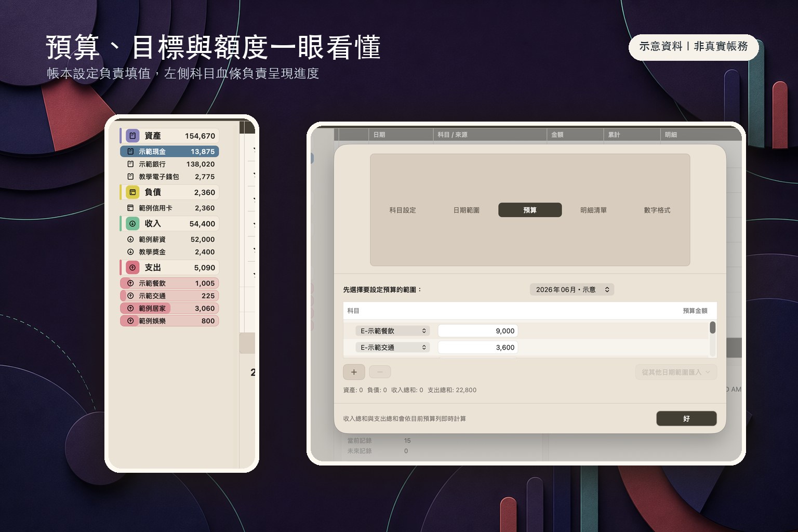Select the 教學電子錢包 account row

tap(169, 177)
